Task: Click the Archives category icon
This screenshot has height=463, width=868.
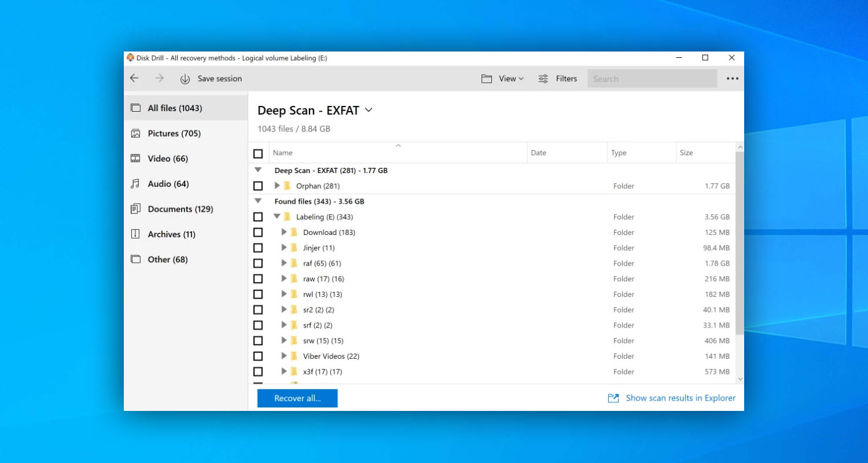Action: 135,234
